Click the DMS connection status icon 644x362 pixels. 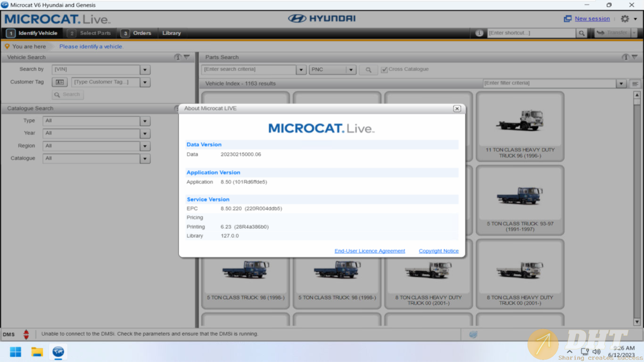click(26, 334)
